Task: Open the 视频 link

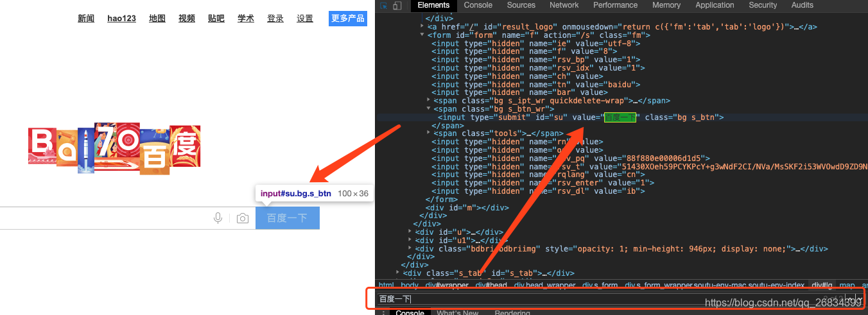Action: [187, 19]
